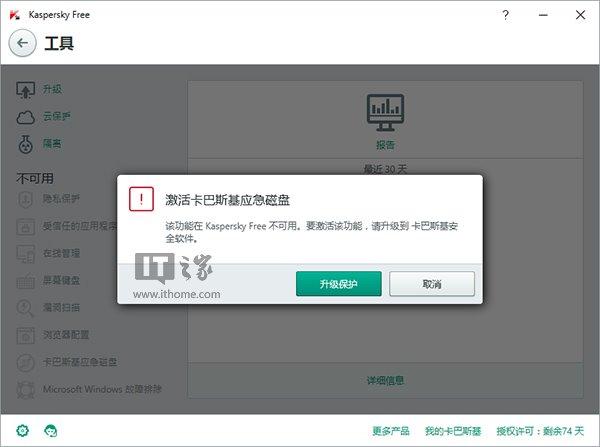Click the 不可用 section heading

(x=35, y=178)
